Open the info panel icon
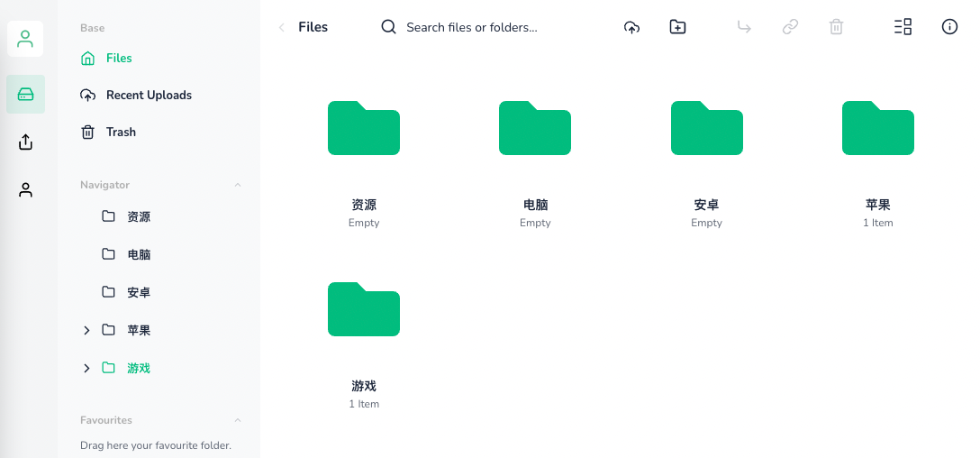 (949, 27)
